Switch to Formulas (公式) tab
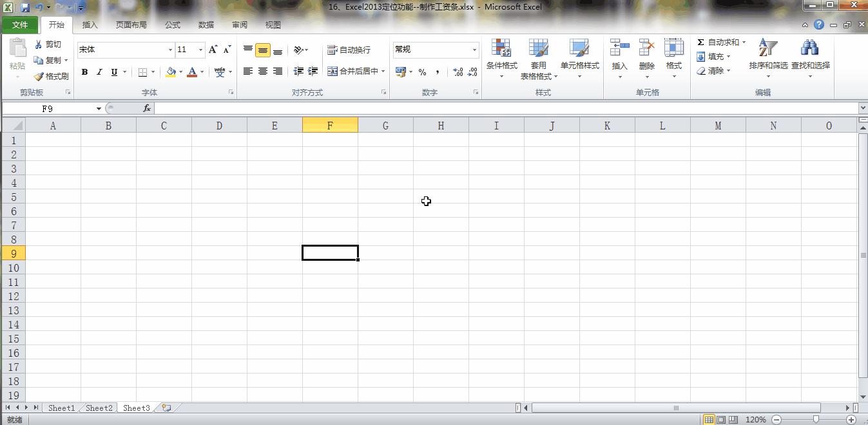Viewport: 868px width, 425px height. click(x=173, y=25)
